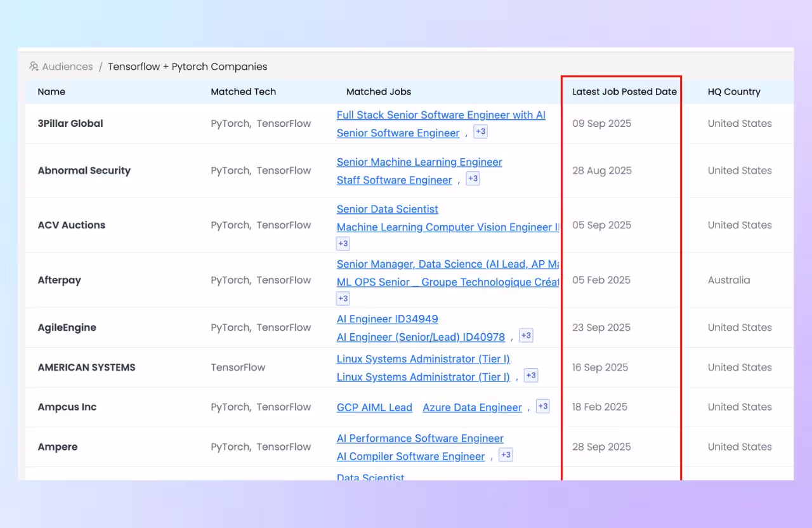Open GCP AIML Lead job link

tap(374, 407)
